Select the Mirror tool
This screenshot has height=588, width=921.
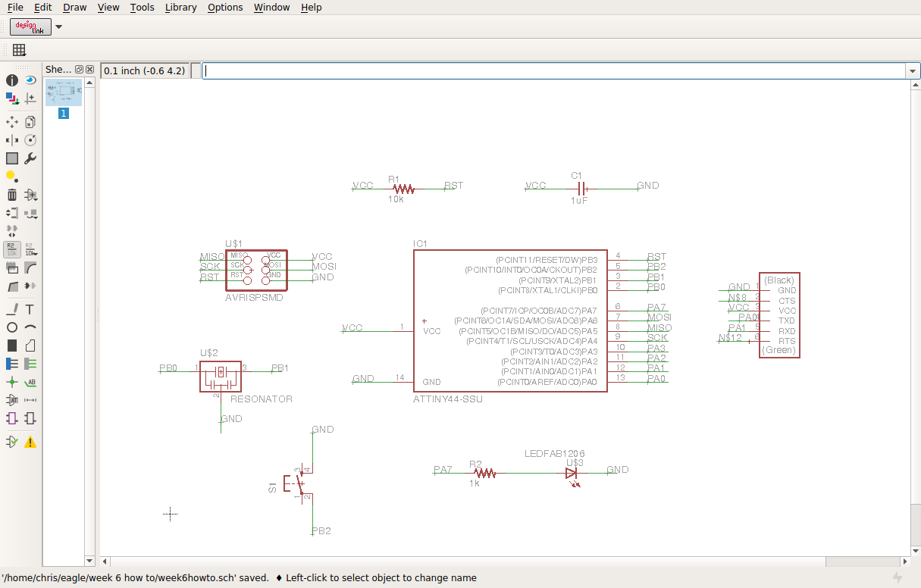point(12,140)
